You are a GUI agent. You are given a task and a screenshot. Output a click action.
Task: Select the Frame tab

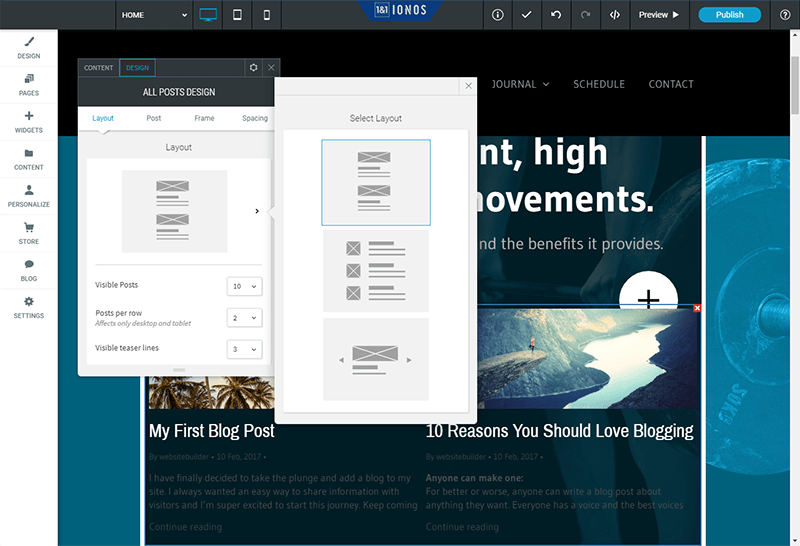coord(204,118)
